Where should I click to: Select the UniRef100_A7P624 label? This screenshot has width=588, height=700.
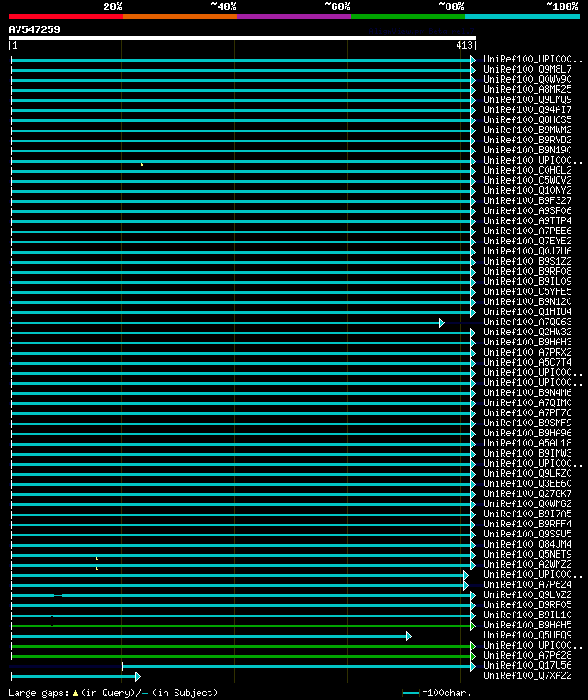(527, 585)
